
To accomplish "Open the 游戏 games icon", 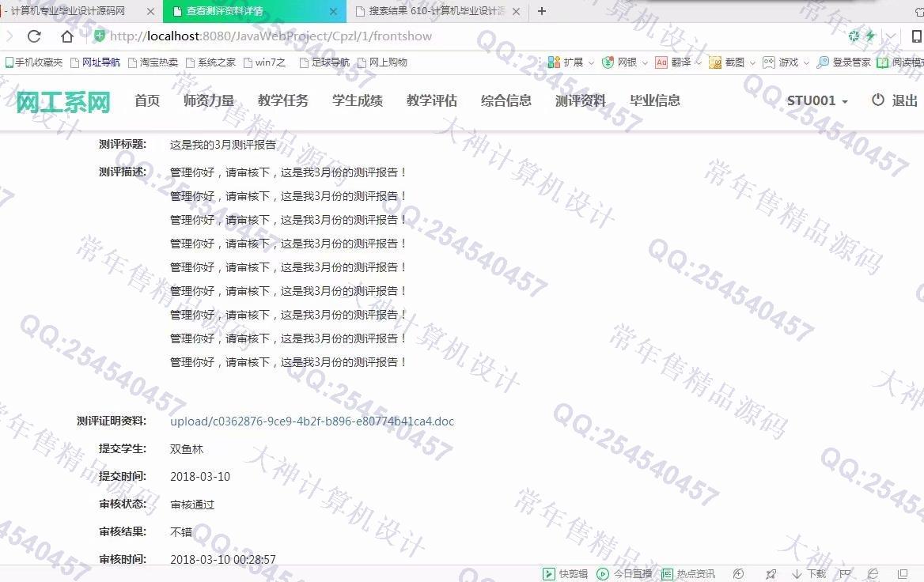I will pyautogui.click(x=768, y=62).
